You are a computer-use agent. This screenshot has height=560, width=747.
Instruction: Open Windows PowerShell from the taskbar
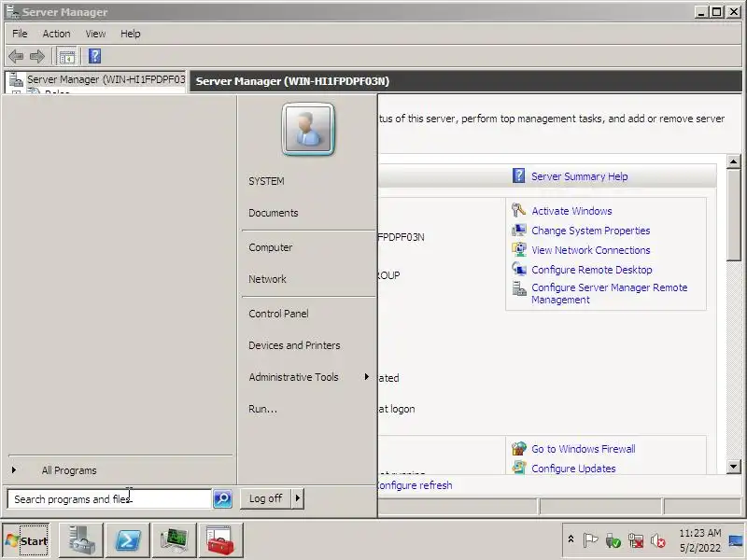[x=128, y=540]
